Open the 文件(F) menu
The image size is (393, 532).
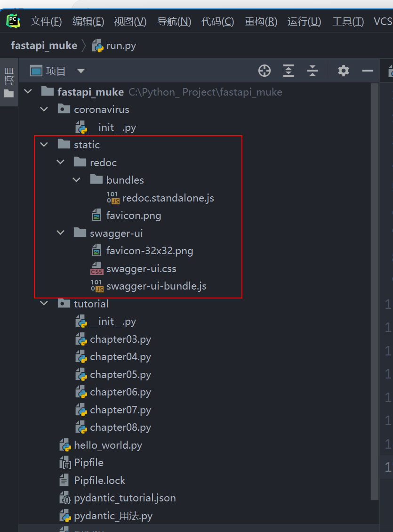[46, 22]
